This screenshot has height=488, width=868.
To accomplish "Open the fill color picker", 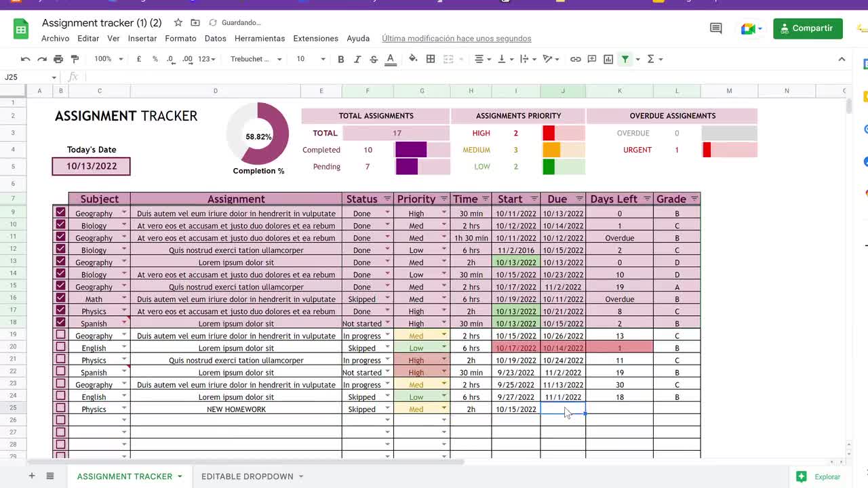I will click(413, 59).
